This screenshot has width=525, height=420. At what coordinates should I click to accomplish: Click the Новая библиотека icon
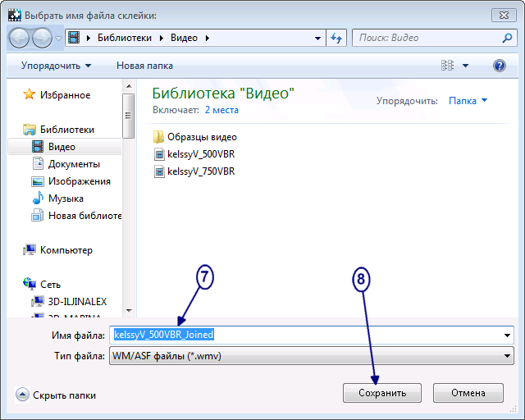38,215
